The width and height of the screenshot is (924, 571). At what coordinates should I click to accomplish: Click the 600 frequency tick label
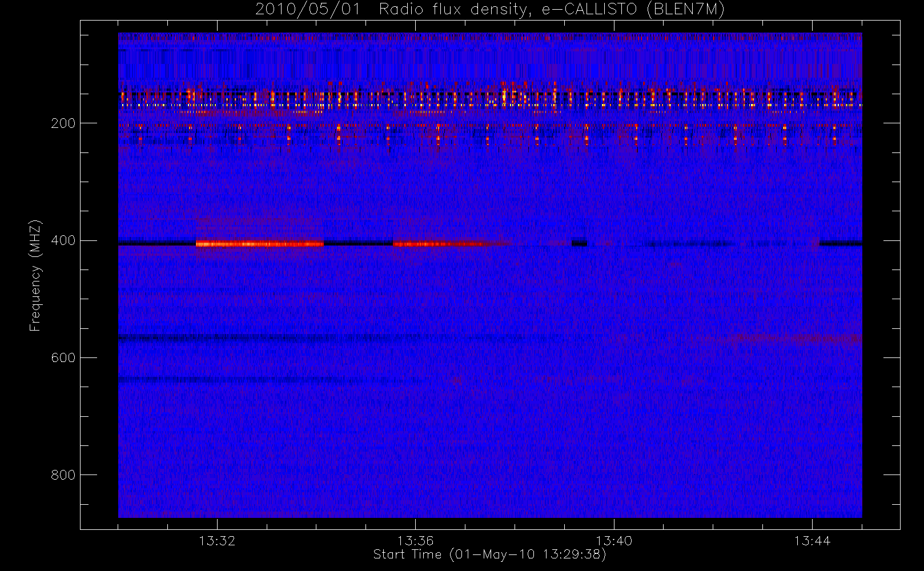(x=63, y=357)
